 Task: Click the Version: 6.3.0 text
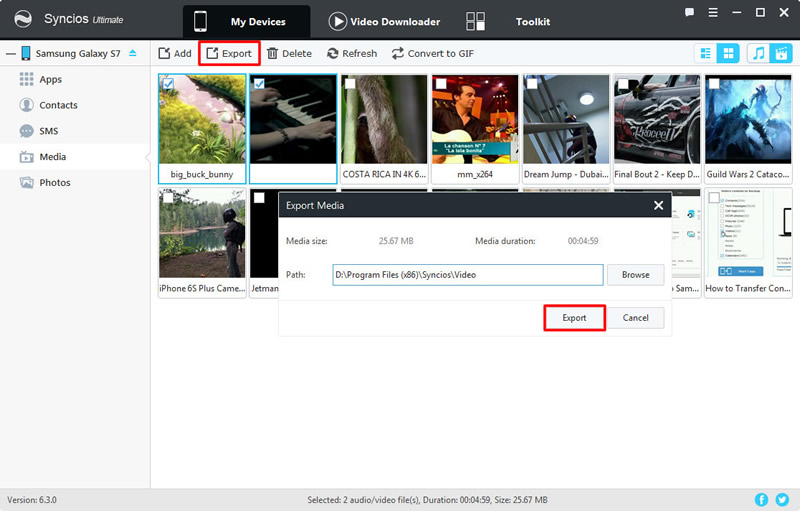32,500
